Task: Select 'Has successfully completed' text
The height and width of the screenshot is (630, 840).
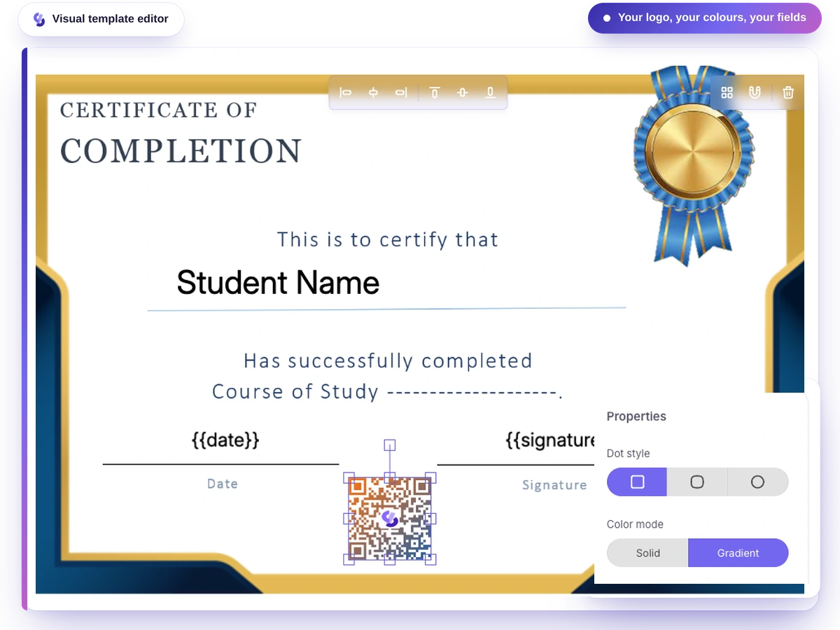Action: 388,361
